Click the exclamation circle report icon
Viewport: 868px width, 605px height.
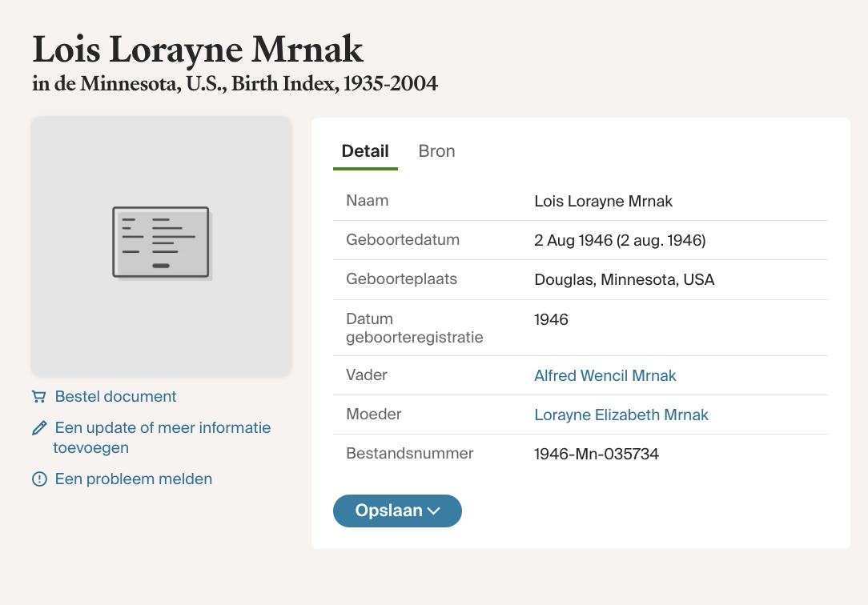pyautogui.click(x=38, y=479)
